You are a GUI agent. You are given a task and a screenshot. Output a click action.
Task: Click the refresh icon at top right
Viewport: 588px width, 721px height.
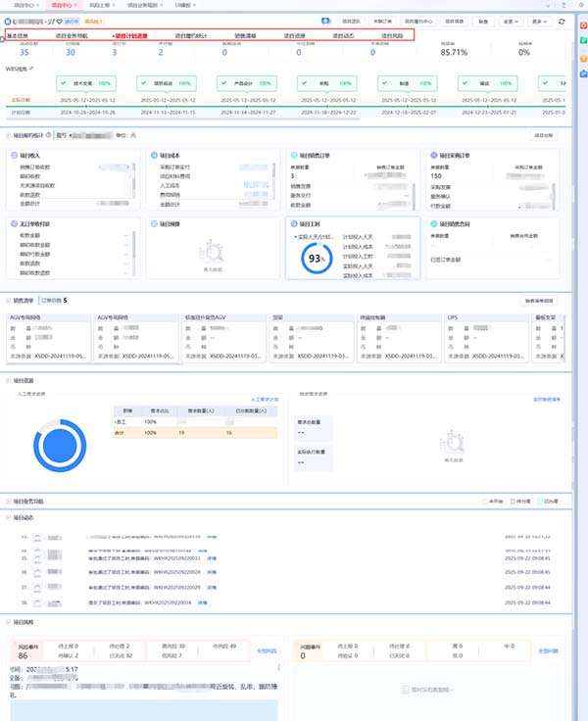561,21
